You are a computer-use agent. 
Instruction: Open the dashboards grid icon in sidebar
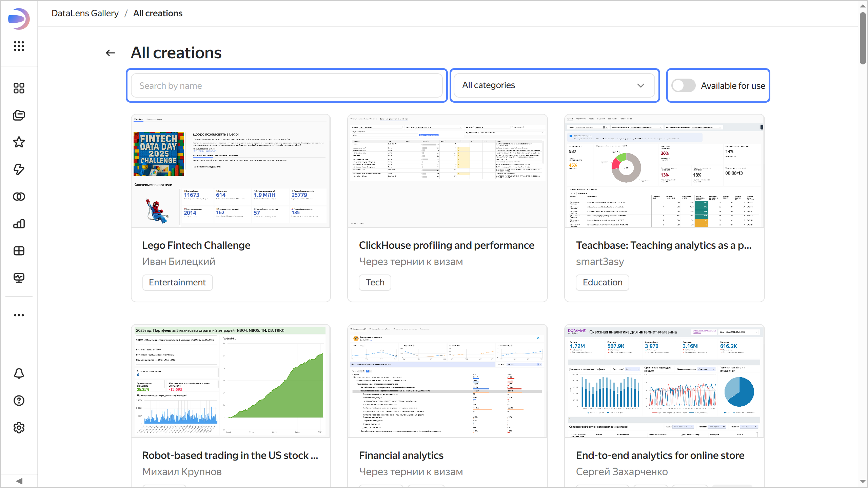click(x=19, y=251)
